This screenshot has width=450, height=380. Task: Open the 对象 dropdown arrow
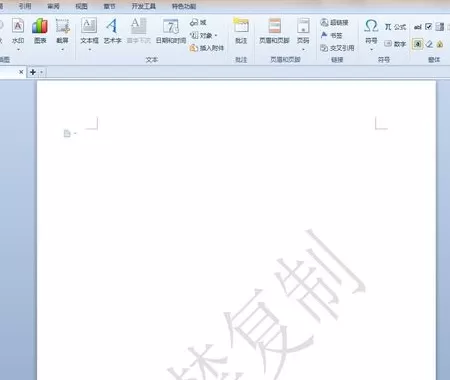(x=216, y=35)
